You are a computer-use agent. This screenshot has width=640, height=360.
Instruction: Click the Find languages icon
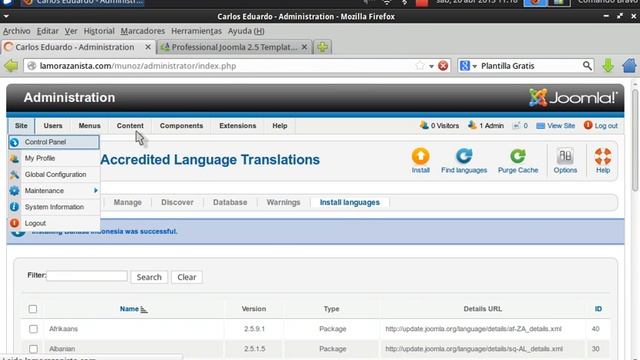click(x=464, y=157)
